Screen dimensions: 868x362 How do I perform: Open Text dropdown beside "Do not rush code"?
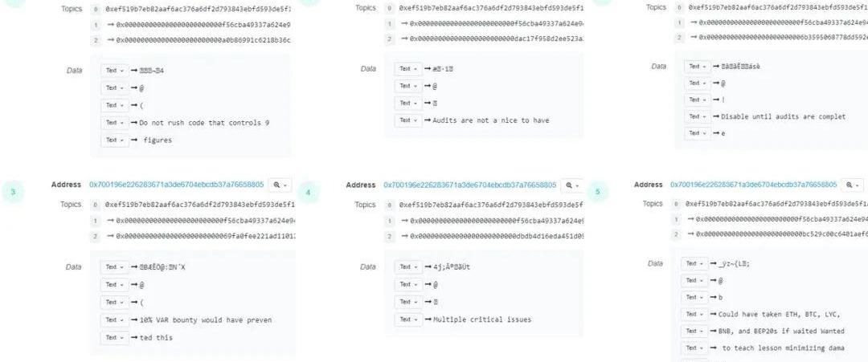coord(113,123)
